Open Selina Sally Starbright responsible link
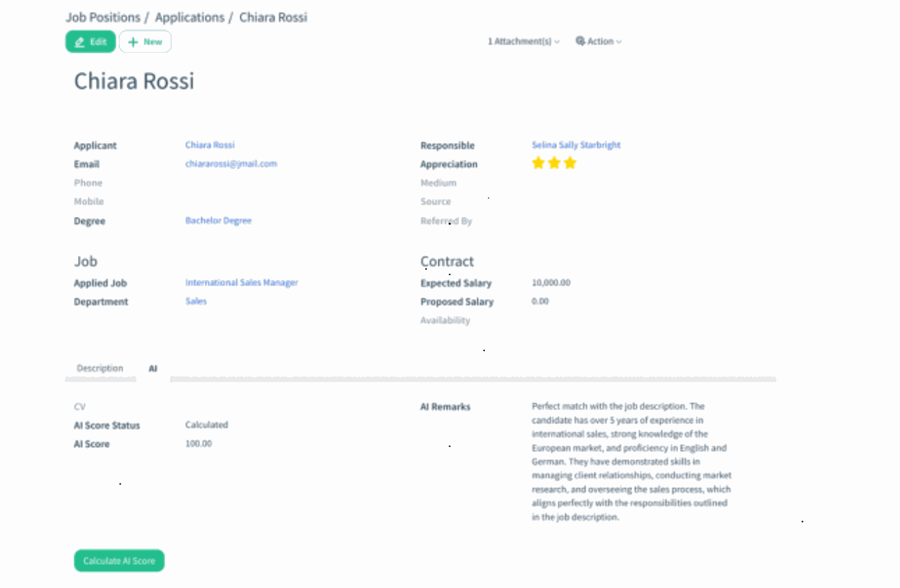 click(x=576, y=145)
